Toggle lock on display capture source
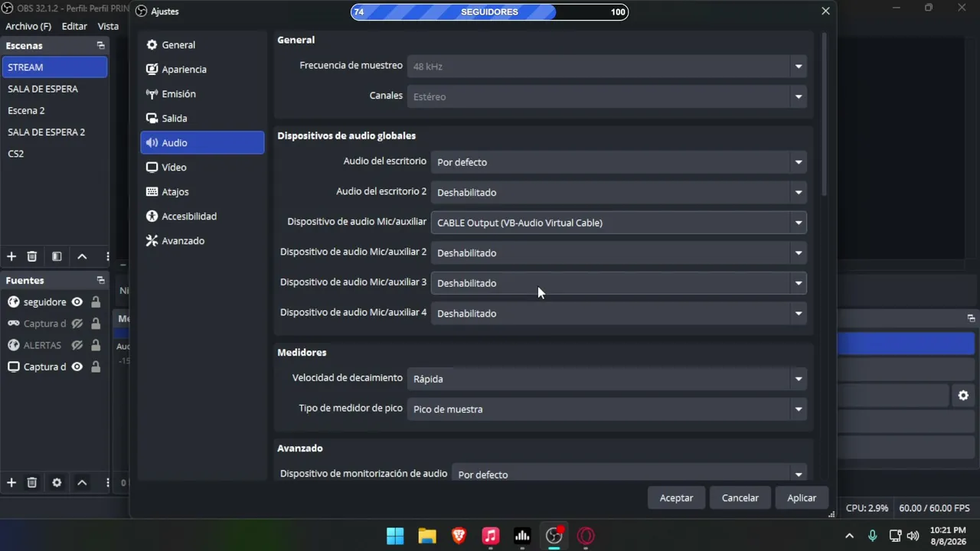Image resolution: width=980 pixels, height=551 pixels. coord(96,367)
